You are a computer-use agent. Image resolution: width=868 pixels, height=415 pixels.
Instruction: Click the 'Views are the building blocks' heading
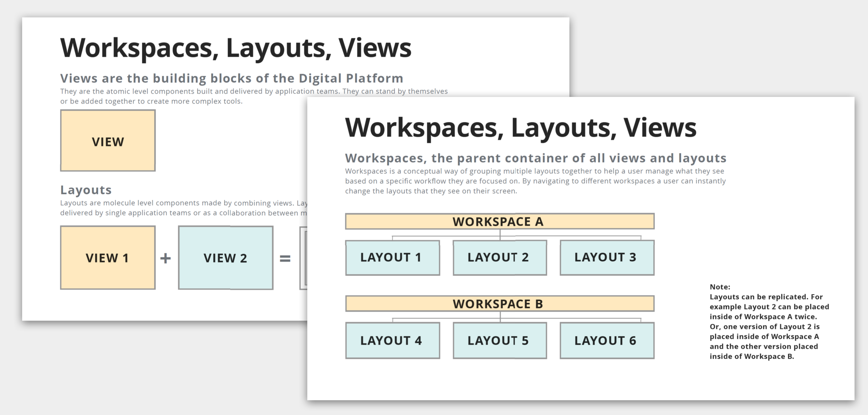pyautogui.click(x=232, y=78)
